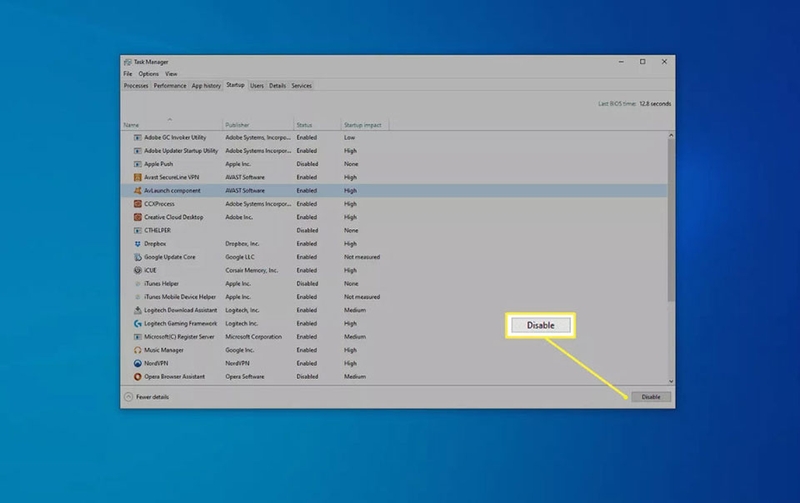Click the Dropbox icon
This screenshot has width=800, height=503.
click(x=137, y=244)
